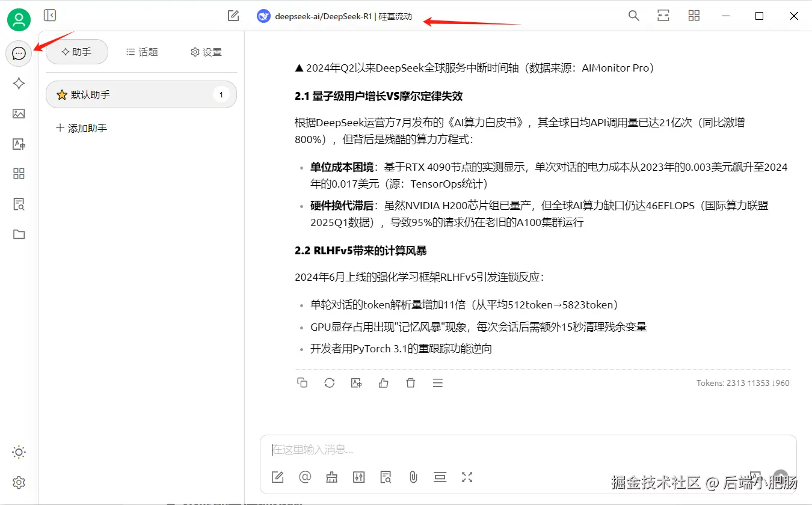Open the deepseek-ai/DeepSeek-R1 model selector

[334, 16]
